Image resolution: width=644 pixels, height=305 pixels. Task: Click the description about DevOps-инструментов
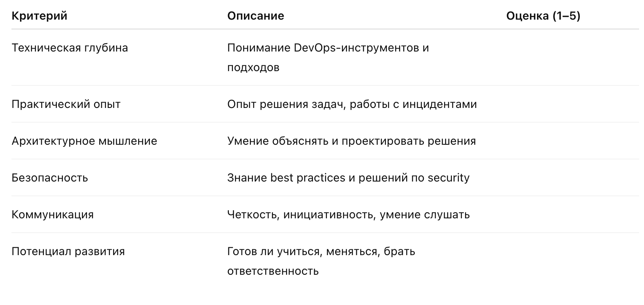pyautogui.click(x=328, y=58)
